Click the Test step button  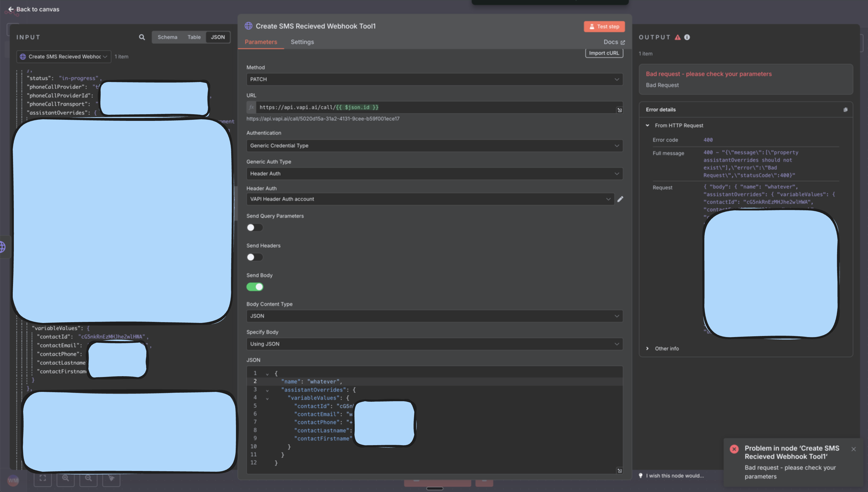pyautogui.click(x=604, y=26)
